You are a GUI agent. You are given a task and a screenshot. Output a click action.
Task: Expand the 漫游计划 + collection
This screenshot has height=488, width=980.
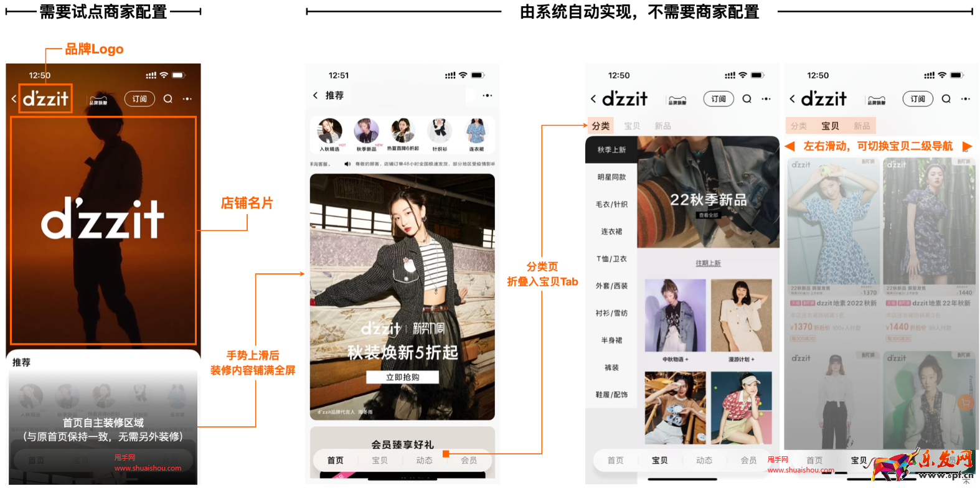pos(741,359)
